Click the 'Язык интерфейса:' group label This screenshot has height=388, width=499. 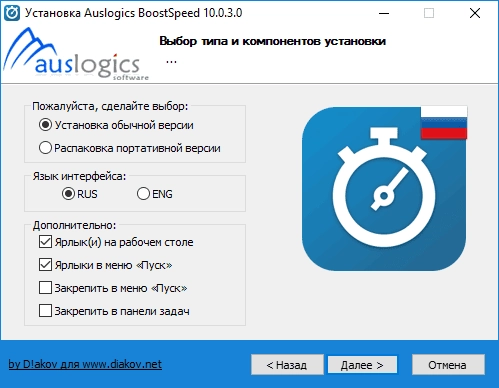[79, 176]
